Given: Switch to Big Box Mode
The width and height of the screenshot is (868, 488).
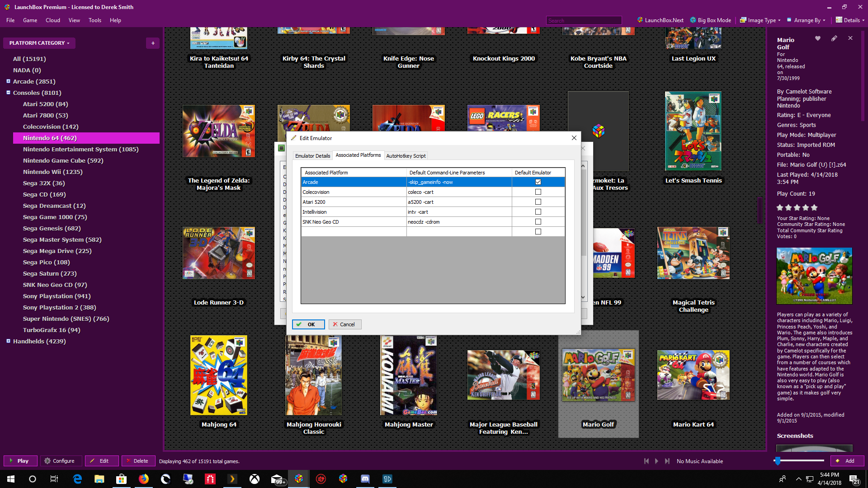Looking at the screenshot, I should point(710,20).
